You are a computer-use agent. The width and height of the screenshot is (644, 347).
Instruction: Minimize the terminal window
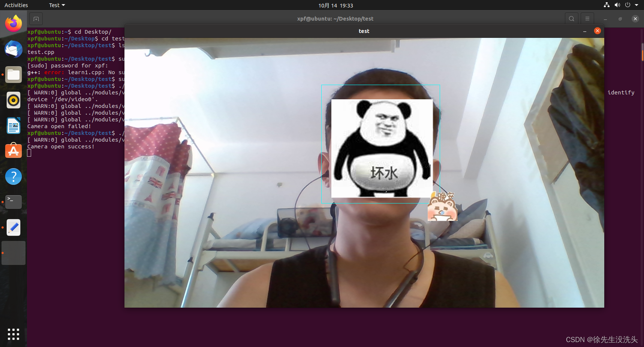[605, 19]
